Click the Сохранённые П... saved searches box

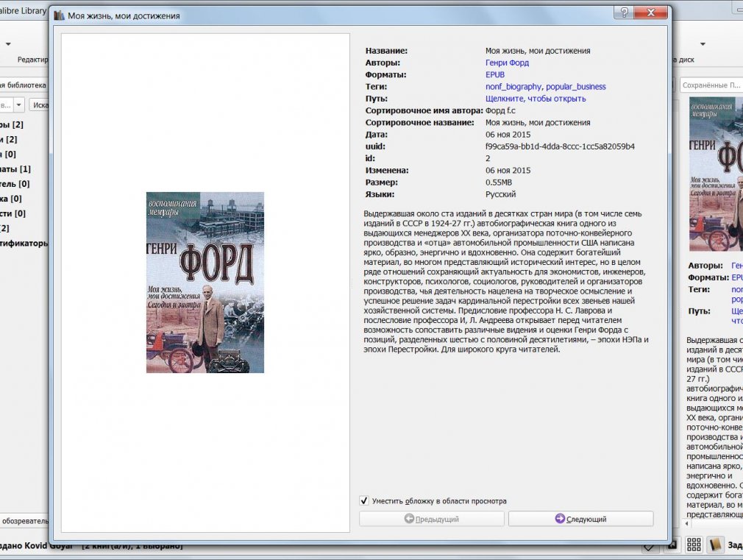(711, 85)
